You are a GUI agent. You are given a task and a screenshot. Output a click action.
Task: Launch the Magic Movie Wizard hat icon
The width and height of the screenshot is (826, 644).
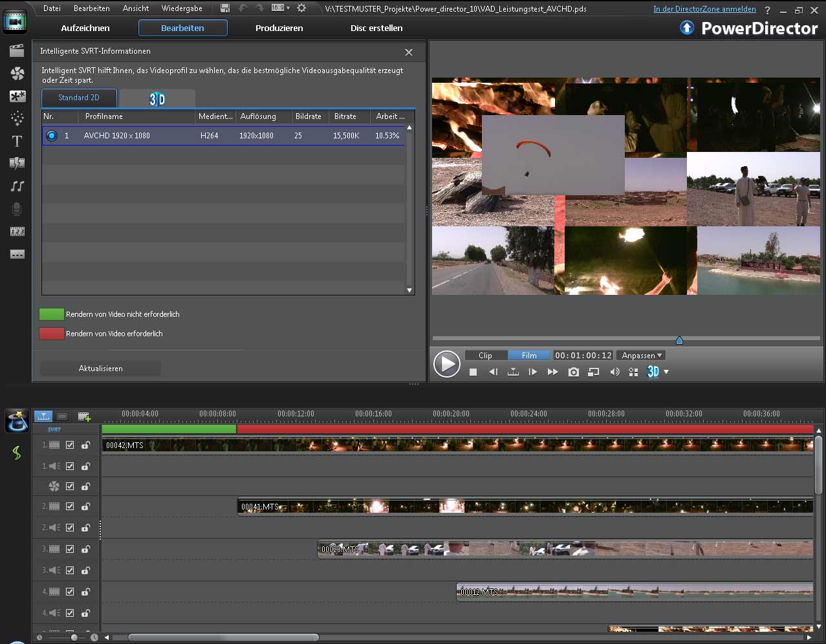point(17,421)
